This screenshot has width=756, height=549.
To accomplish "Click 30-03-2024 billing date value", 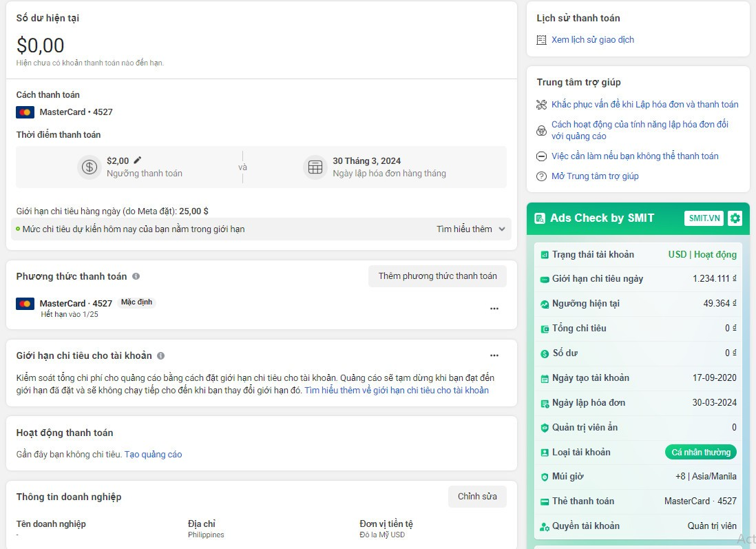I will [715, 402].
